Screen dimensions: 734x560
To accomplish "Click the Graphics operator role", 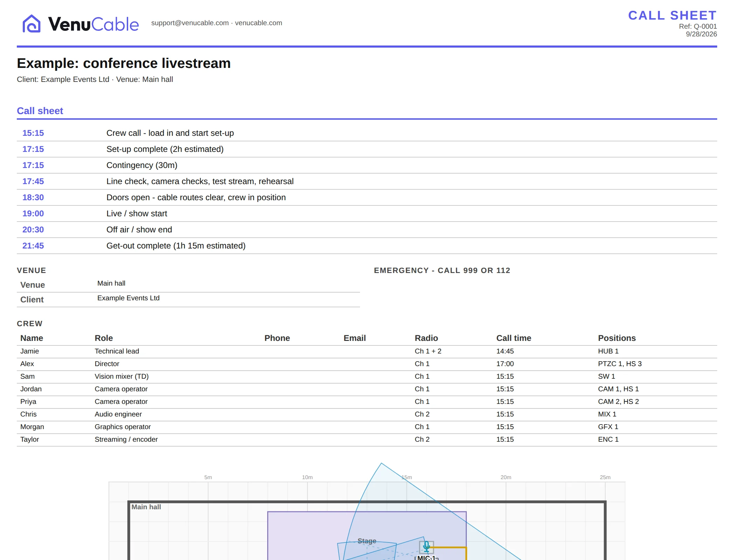I will [123, 427].
